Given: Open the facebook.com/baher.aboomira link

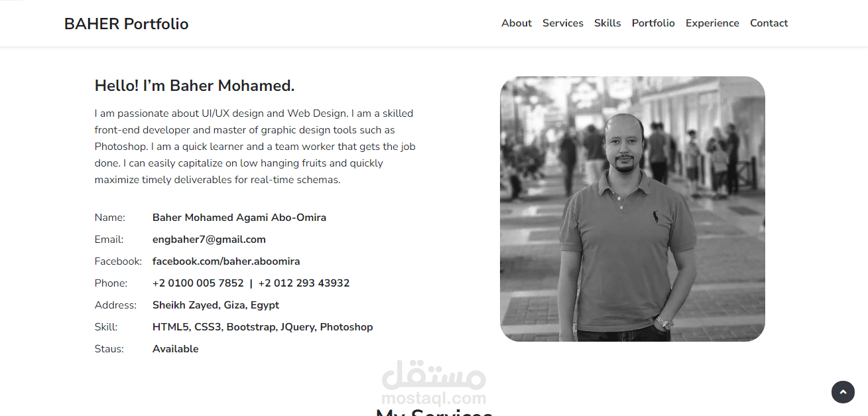Looking at the screenshot, I should (226, 261).
